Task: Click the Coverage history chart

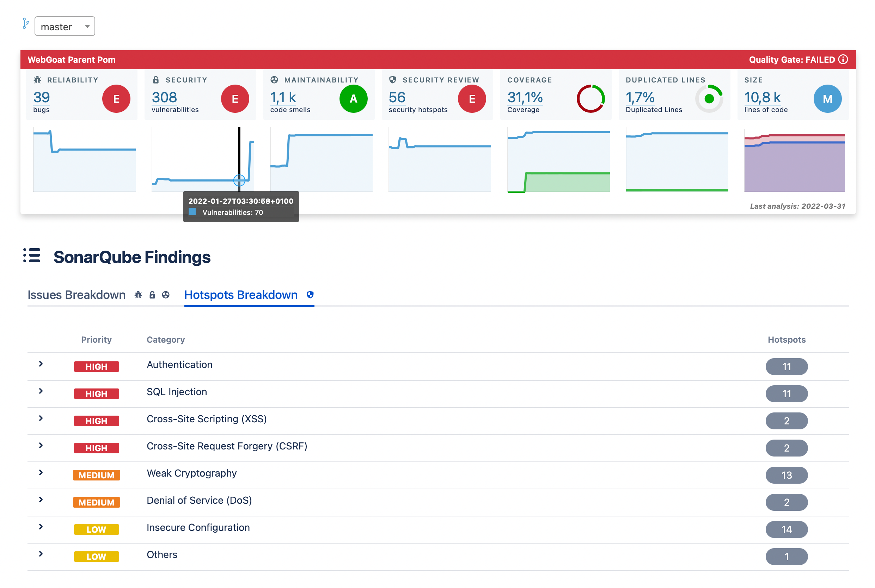Action: 558,160
